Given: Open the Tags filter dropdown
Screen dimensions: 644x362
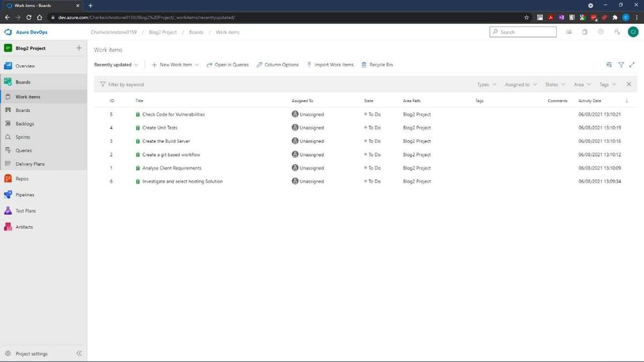Looking at the screenshot, I should pyautogui.click(x=608, y=84).
